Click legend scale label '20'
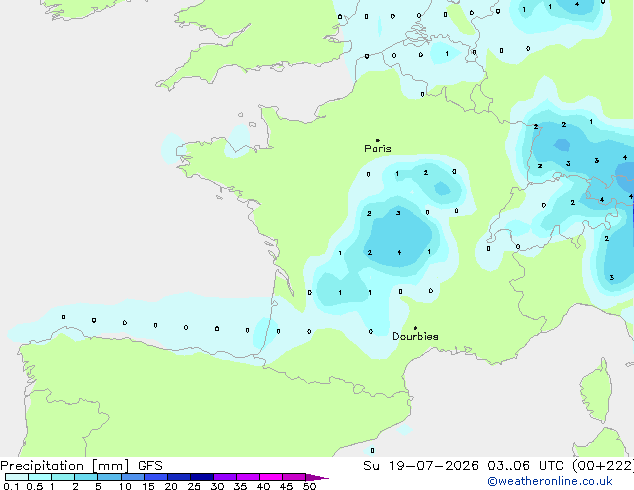This screenshot has width=634, height=490. (171, 486)
